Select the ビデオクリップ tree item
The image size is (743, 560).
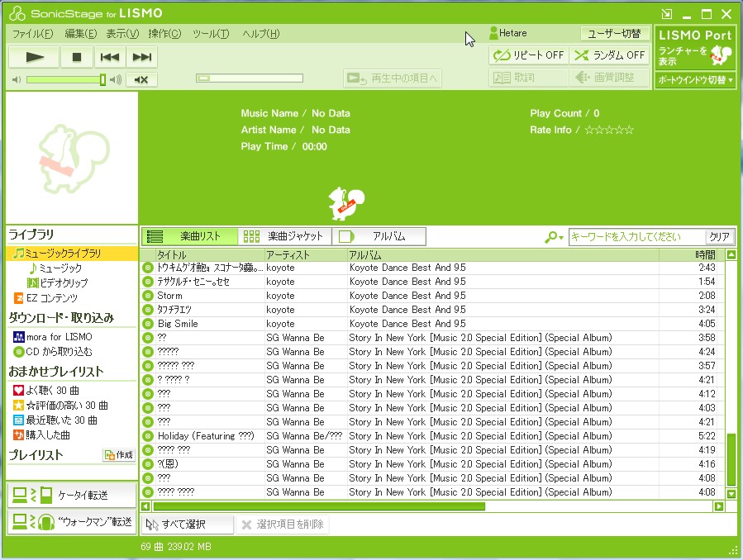58,283
